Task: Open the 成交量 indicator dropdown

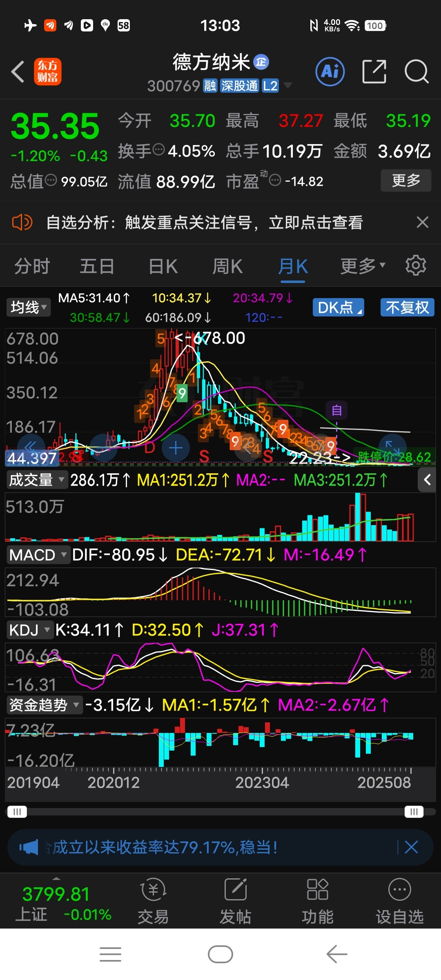Action: pyautogui.click(x=37, y=480)
